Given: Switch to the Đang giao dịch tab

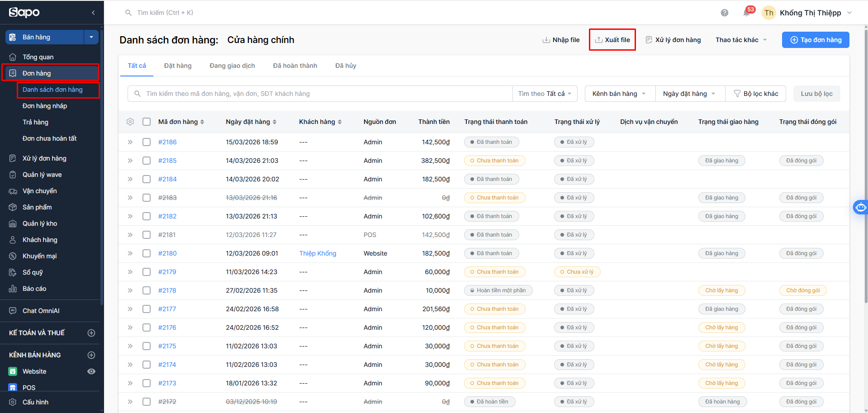Looking at the screenshot, I should tap(232, 66).
